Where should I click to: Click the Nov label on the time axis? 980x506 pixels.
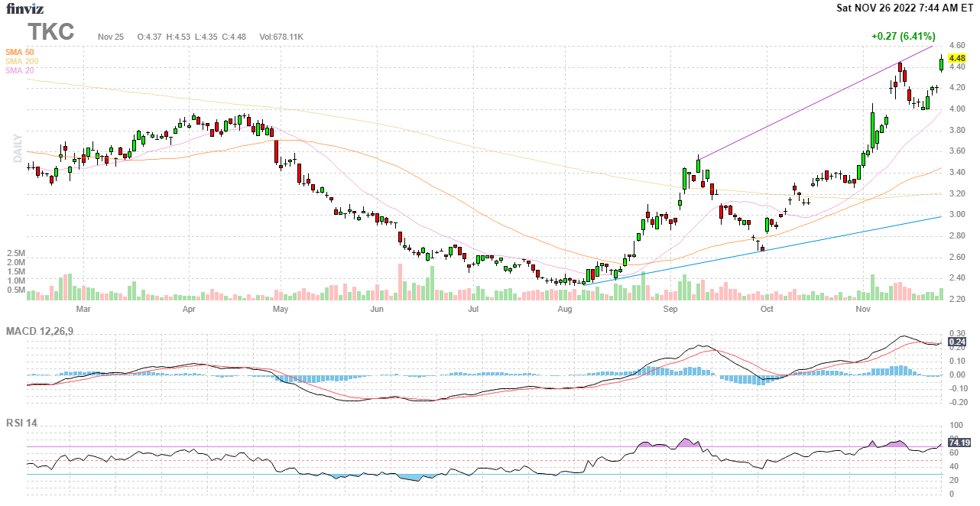coord(863,310)
